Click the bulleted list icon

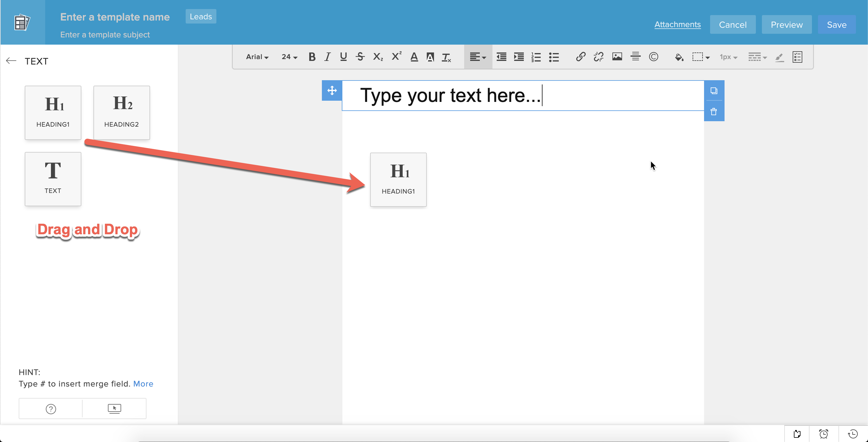click(554, 57)
